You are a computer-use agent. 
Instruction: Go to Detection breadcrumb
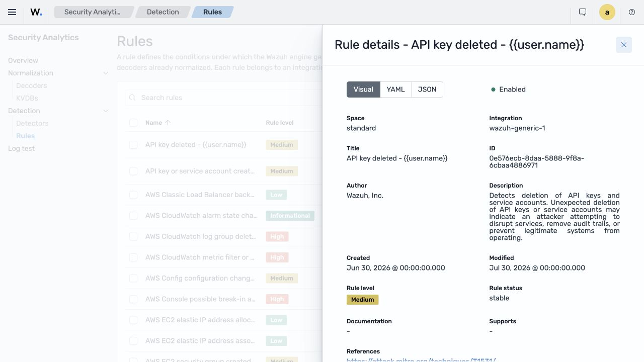point(163,12)
